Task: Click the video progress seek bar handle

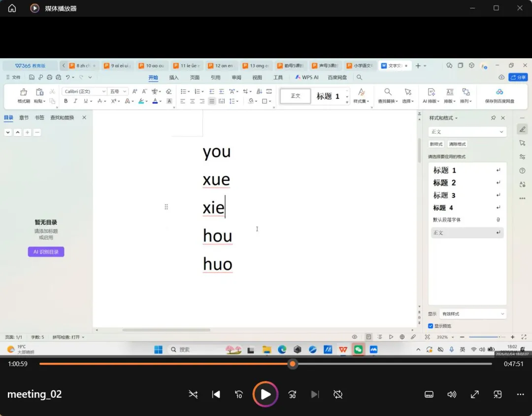Action: tap(293, 364)
